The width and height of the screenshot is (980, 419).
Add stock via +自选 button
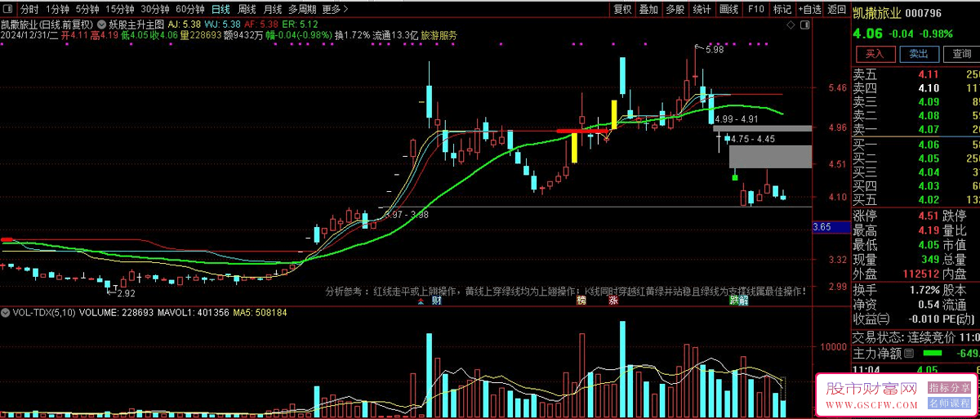808,10
